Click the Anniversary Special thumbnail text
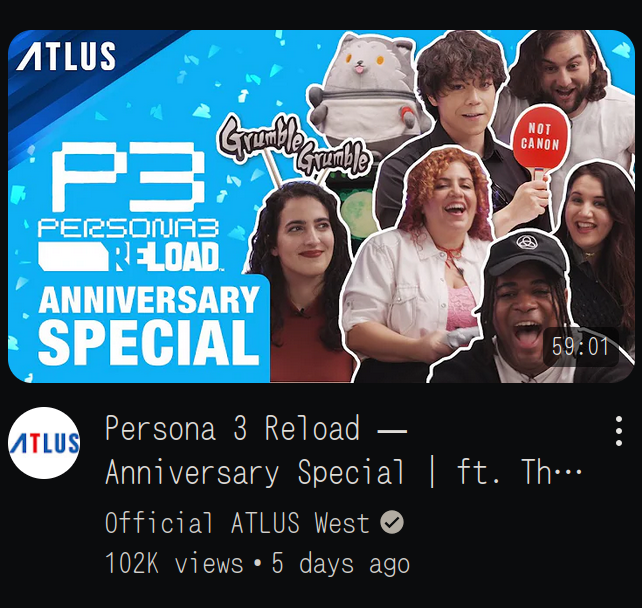 pos(149,325)
